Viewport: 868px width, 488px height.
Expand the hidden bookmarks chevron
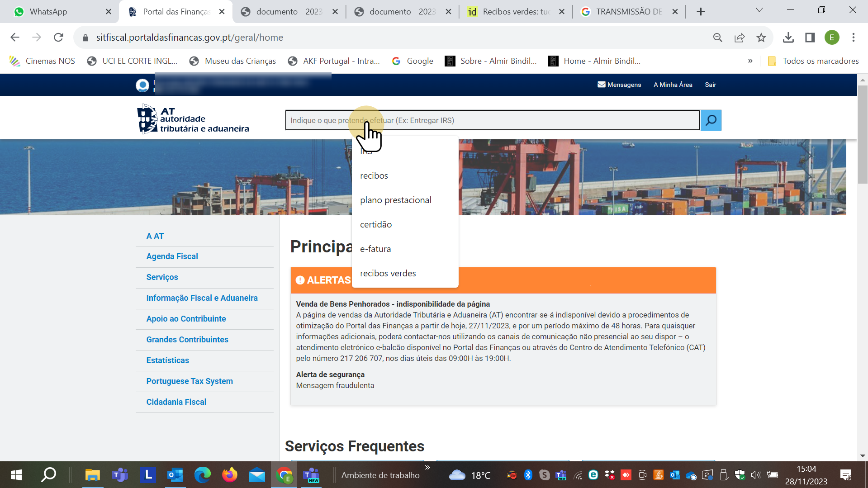(x=750, y=61)
